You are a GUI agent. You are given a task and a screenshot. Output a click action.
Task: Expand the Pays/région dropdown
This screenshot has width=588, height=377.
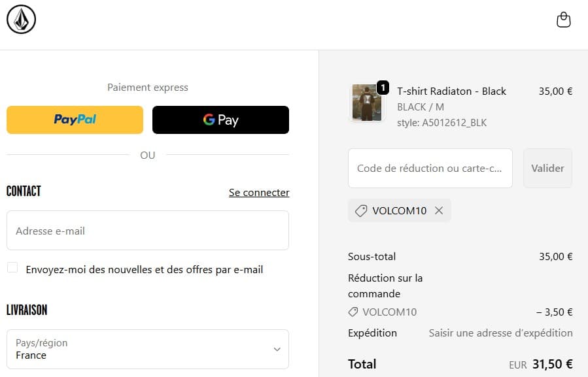pos(147,349)
